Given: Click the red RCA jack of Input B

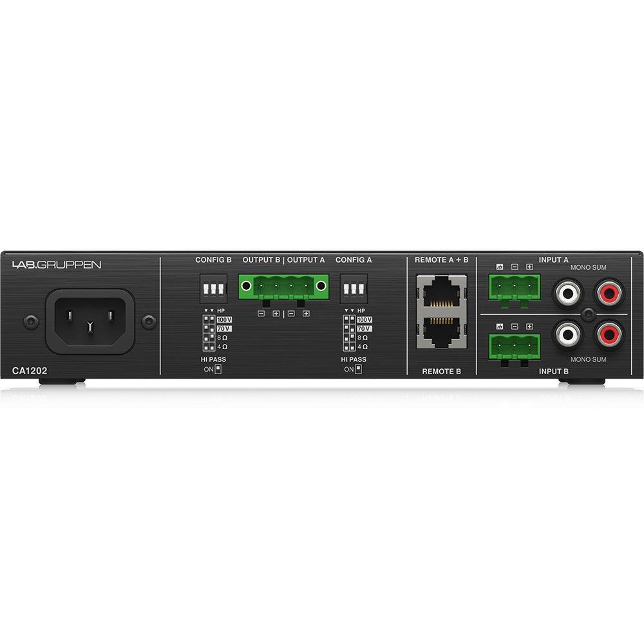Looking at the screenshot, I should tap(609, 334).
